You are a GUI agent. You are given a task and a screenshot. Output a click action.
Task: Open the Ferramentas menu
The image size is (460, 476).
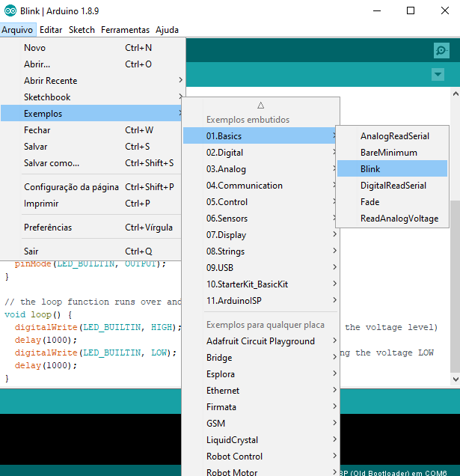[x=125, y=30]
